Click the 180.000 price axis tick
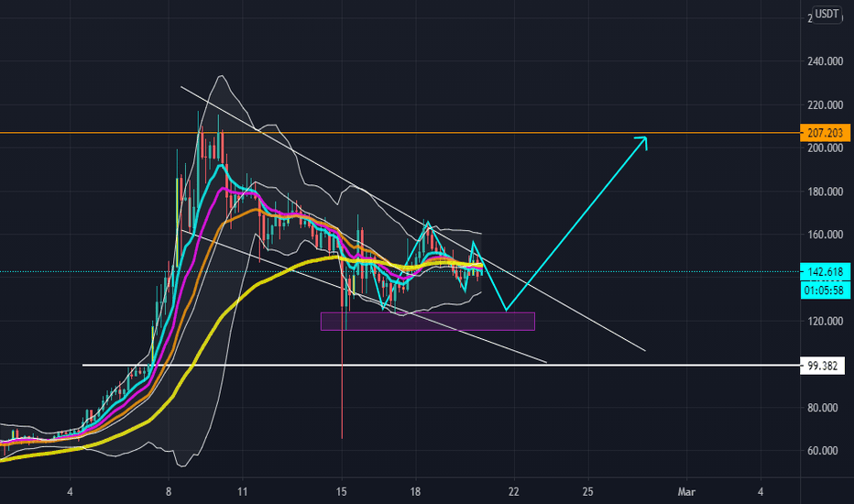The height and width of the screenshot is (504, 854). tap(825, 192)
